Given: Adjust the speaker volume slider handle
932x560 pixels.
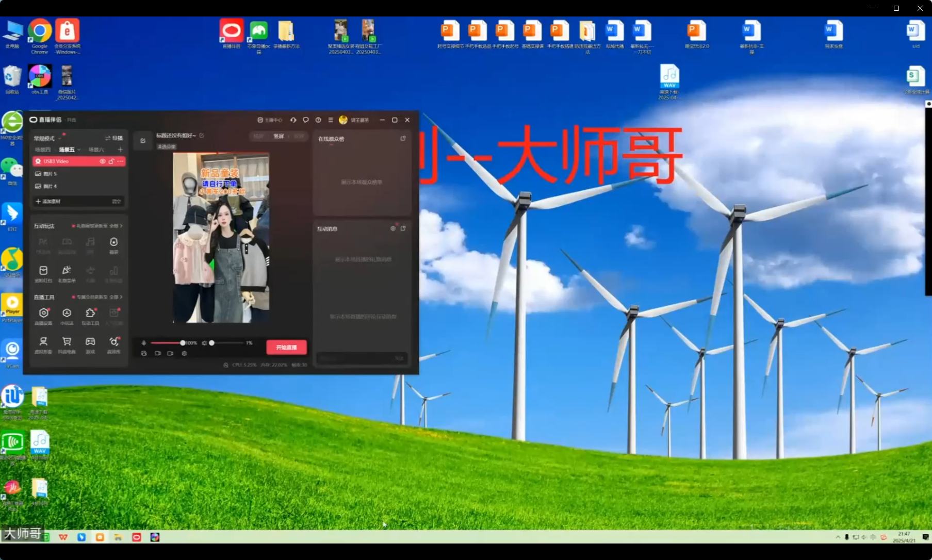Looking at the screenshot, I should coord(211,343).
